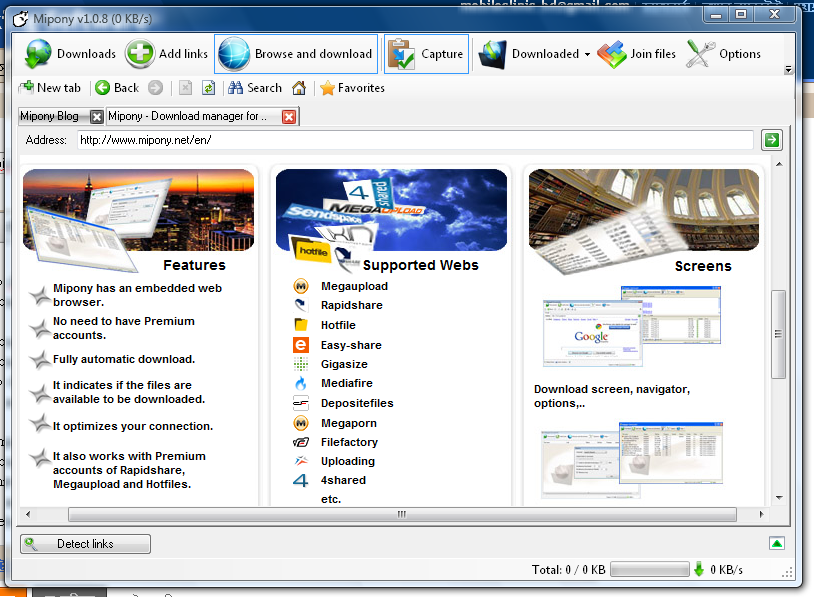Click the Search binoculars button
814x597 pixels.
pos(255,88)
